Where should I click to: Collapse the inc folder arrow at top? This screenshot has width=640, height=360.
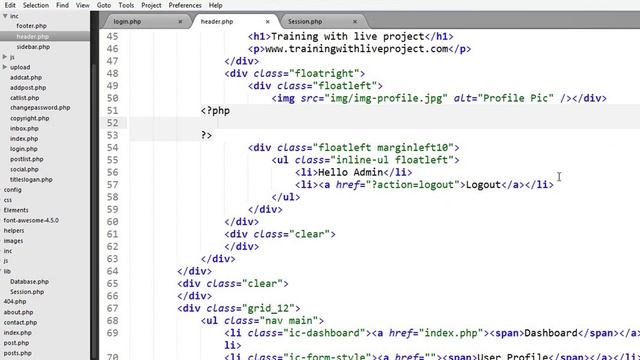(5, 16)
